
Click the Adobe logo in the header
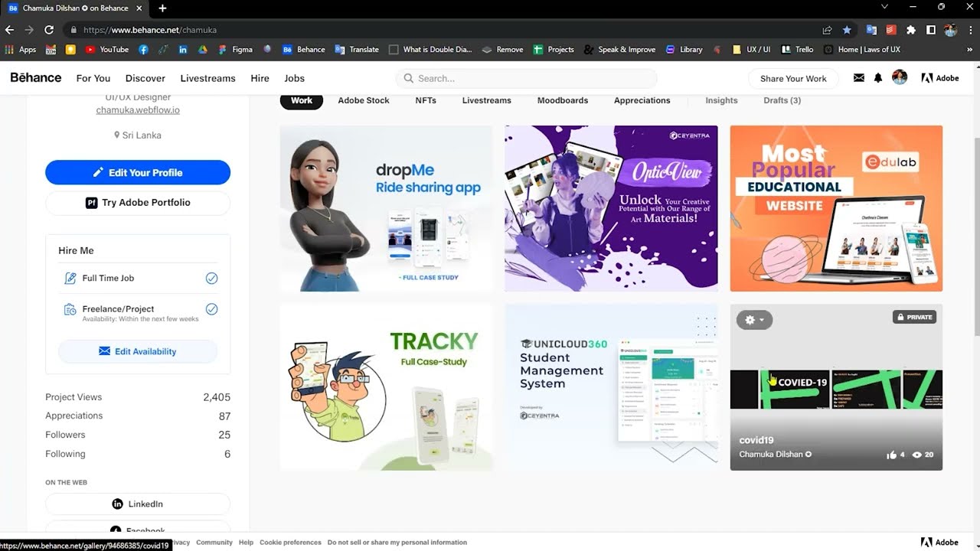[939, 78]
